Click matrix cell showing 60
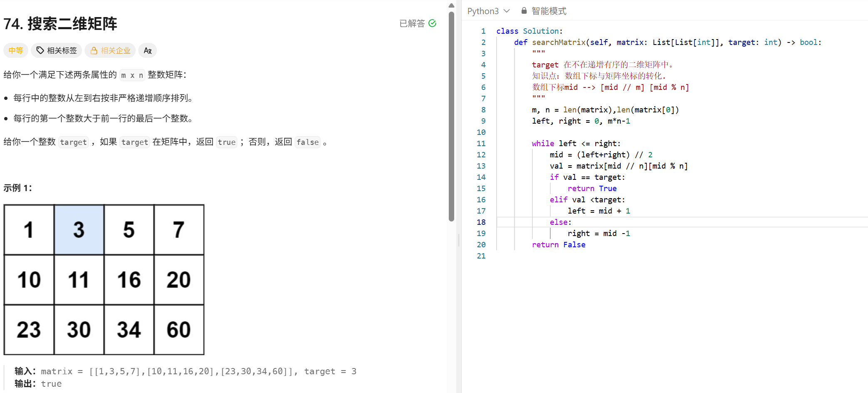 [x=179, y=330]
